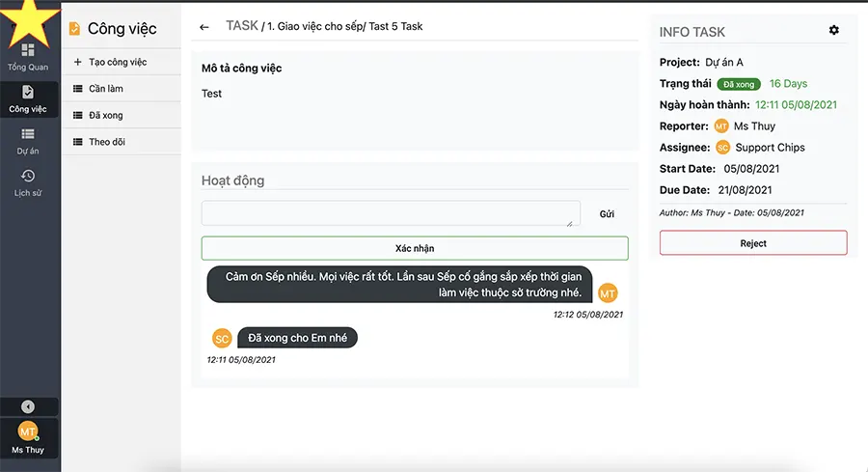The image size is (868, 472).
Task: Click the Xác nhận confirm button
Action: [x=415, y=248]
